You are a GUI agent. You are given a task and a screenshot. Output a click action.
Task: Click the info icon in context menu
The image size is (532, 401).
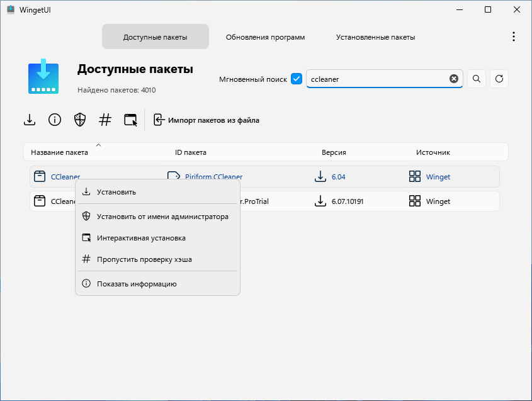[86, 283]
